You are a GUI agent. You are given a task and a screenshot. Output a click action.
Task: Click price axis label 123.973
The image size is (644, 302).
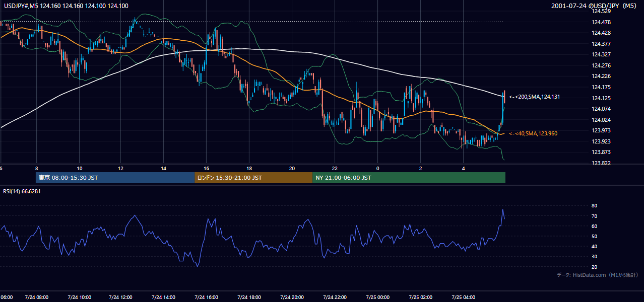602,131
